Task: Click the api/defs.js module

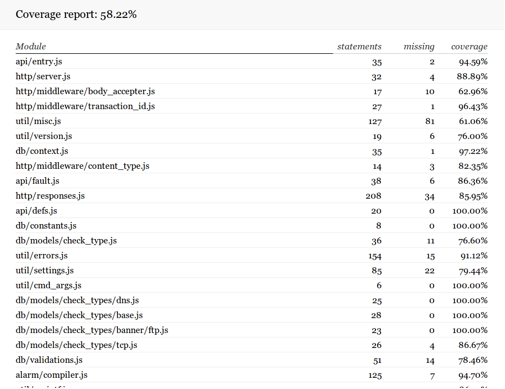Action: [36, 211]
